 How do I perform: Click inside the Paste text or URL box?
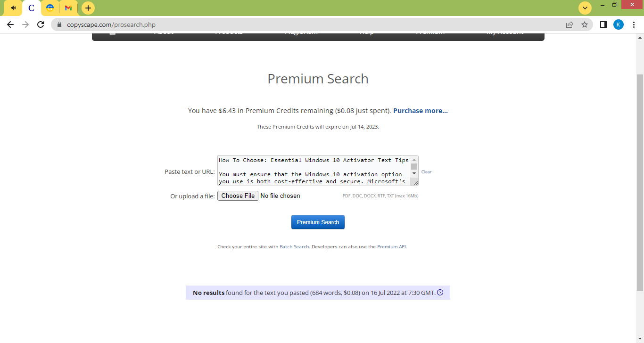tap(314, 171)
